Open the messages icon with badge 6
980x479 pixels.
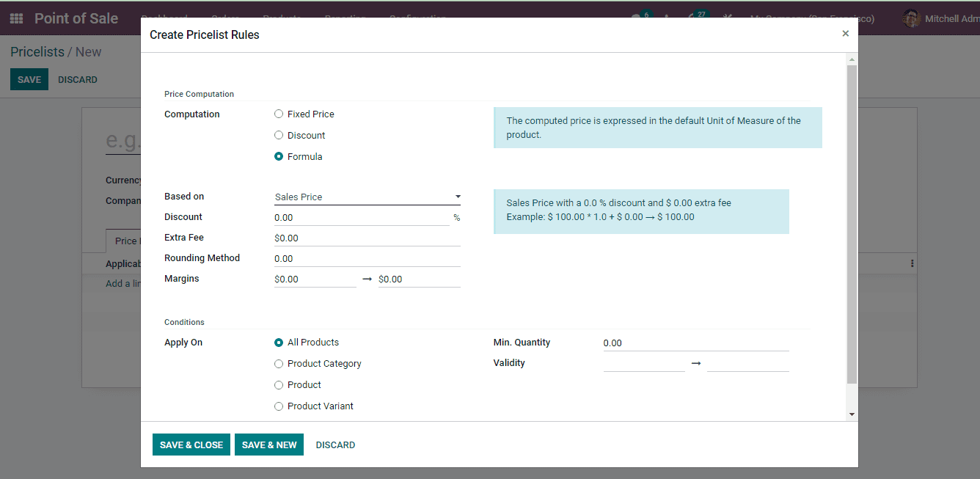[x=638, y=18]
